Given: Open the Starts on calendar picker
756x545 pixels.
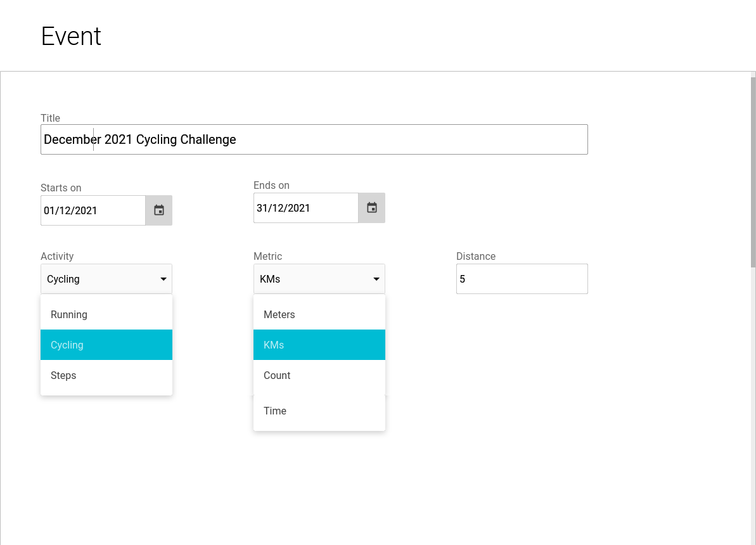Looking at the screenshot, I should click(159, 210).
